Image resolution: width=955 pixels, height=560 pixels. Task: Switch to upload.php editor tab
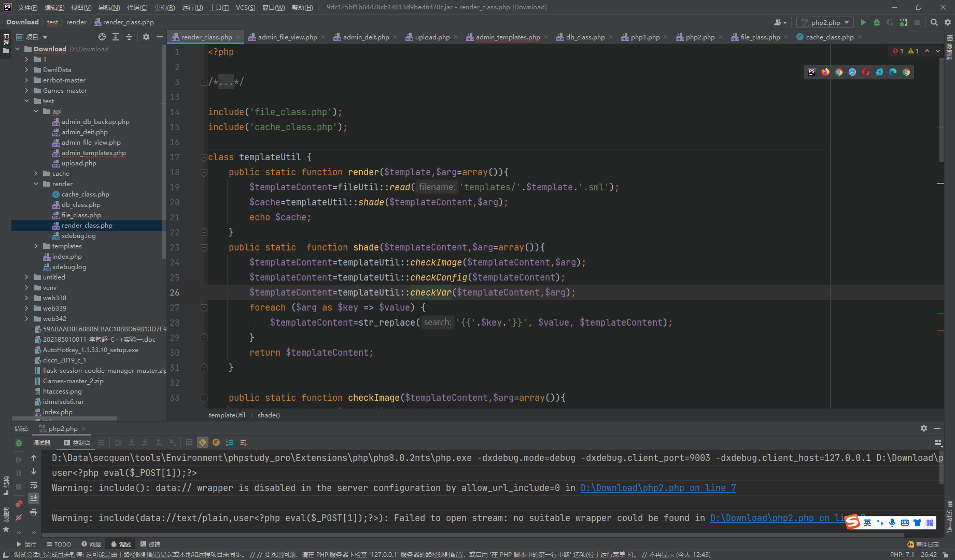(x=432, y=37)
